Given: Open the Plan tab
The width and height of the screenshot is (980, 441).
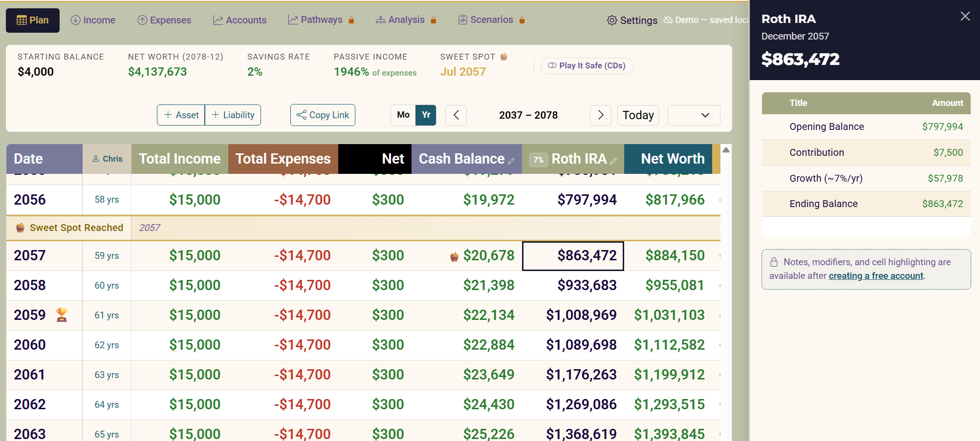Looking at the screenshot, I should pos(33,20).
